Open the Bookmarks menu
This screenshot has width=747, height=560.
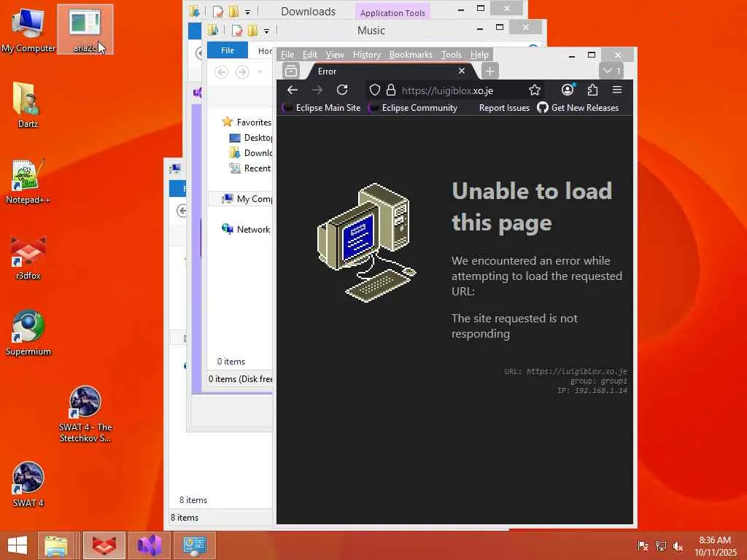tap(411, 55)
